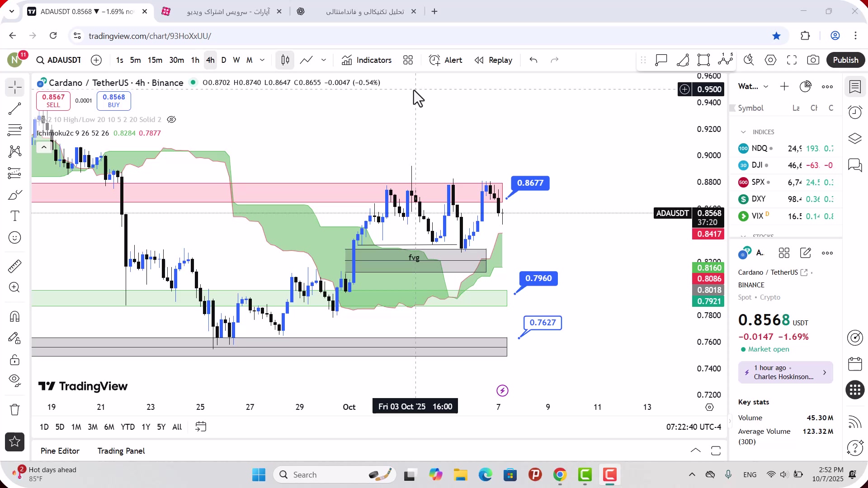Viewport: 868px width, 488px height.
Task: Open Charles Hoskinson news item
Action: click(x=786, y=372)
